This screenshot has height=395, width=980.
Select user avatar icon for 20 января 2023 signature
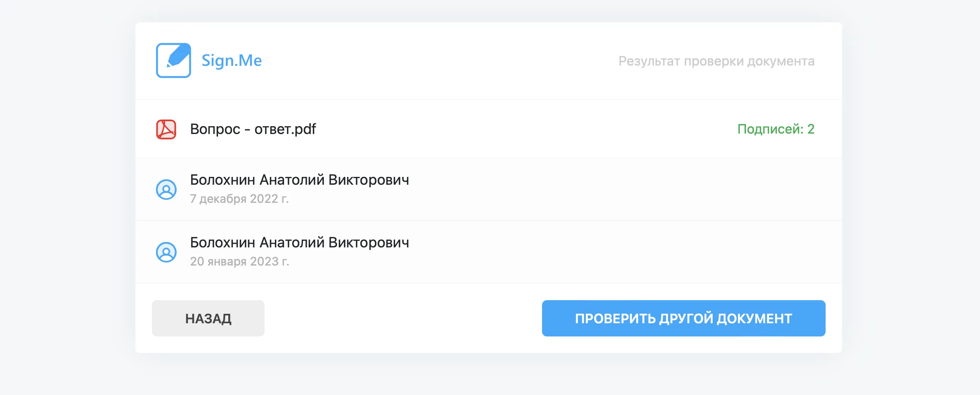(x=166, y=252)
